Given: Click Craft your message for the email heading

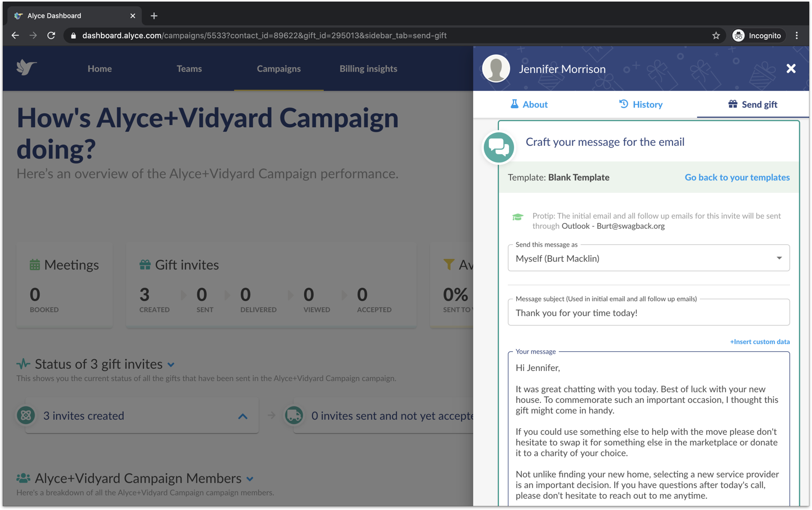Looking at the screenshot, I should [x=605, y=142].
